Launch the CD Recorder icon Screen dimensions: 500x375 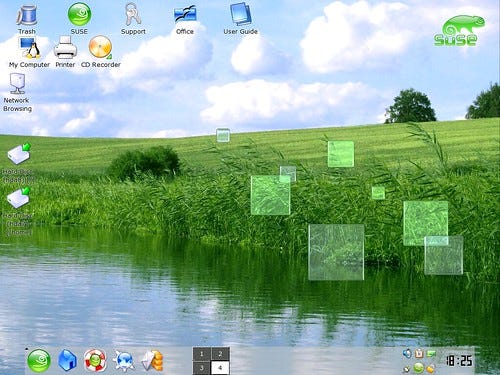point(100,47)
